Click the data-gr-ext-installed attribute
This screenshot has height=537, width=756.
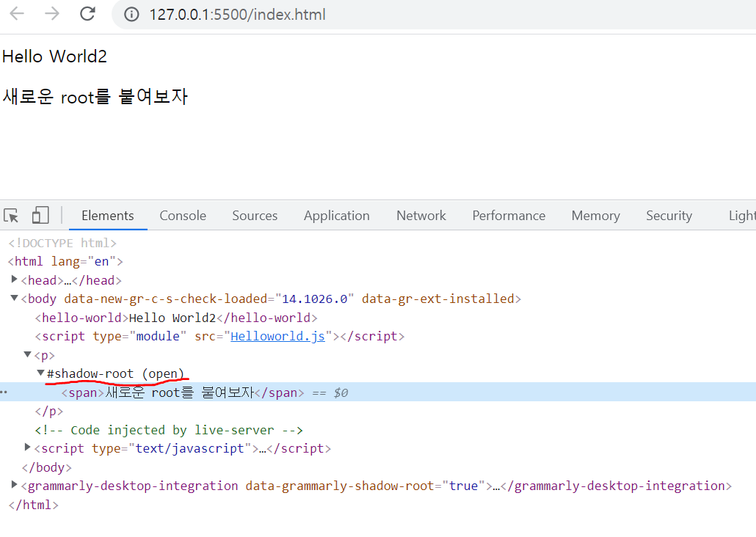pos(437,299)
